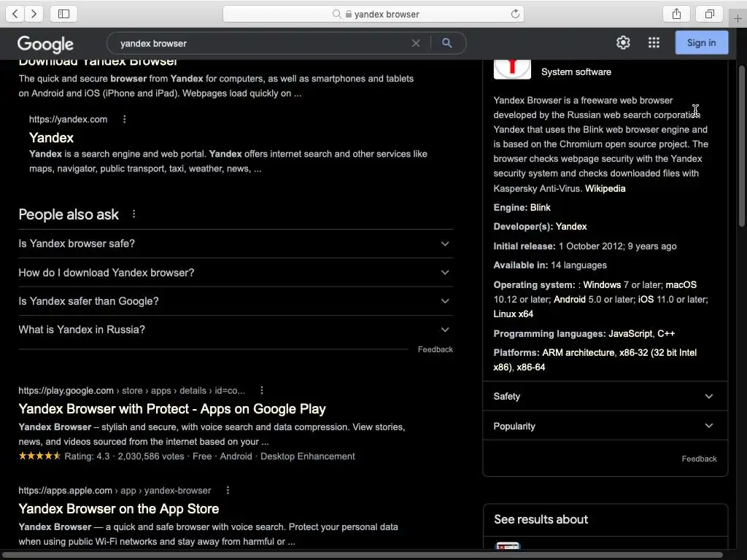Click the Google search input field
The width and height of the screenshot is (747, 560).
[262, 43]
